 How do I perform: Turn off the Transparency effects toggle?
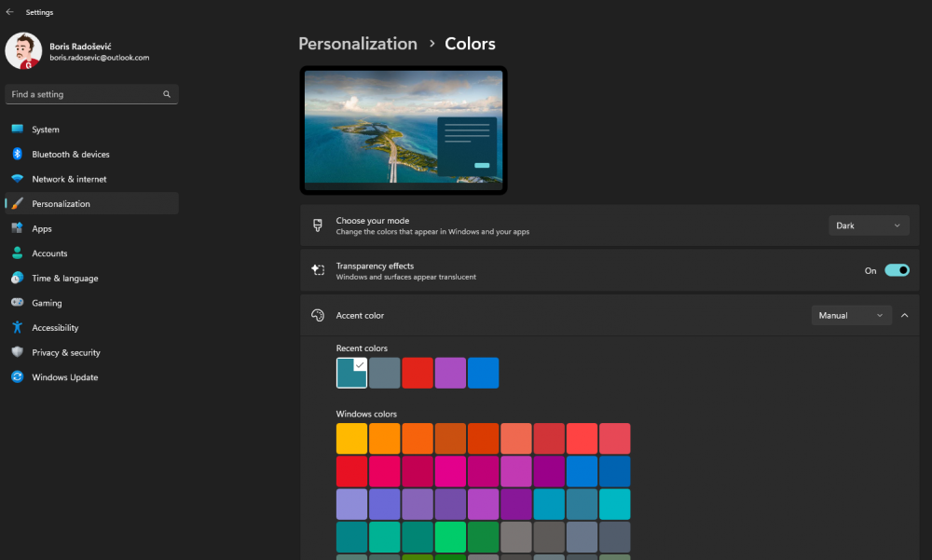pos(897,270)
